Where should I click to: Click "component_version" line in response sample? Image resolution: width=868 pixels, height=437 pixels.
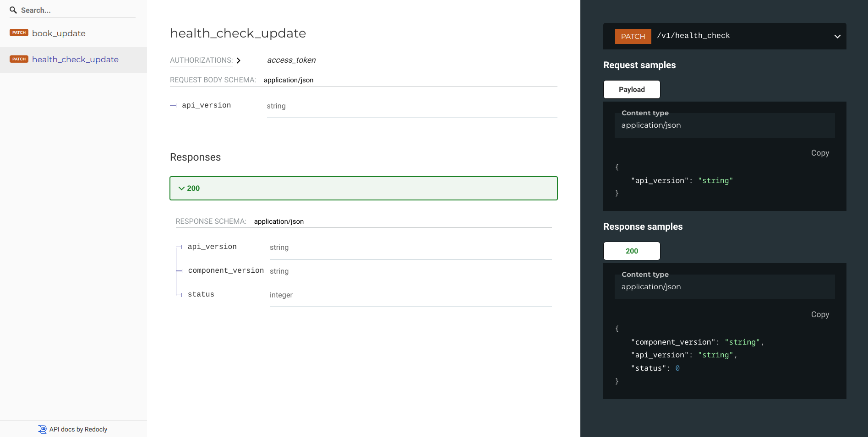pyautogui.click(x=697, y=342)
